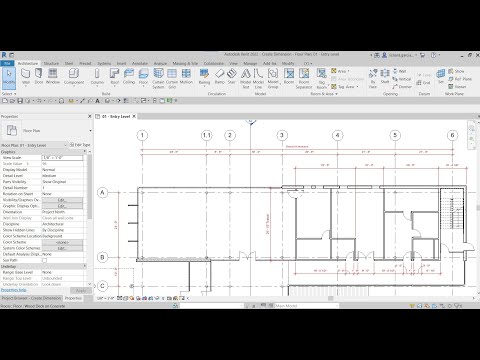This screenshot has width=480, height=360.
Task: Choose the Vertical opening tool
Action: (x=402, y=79)
